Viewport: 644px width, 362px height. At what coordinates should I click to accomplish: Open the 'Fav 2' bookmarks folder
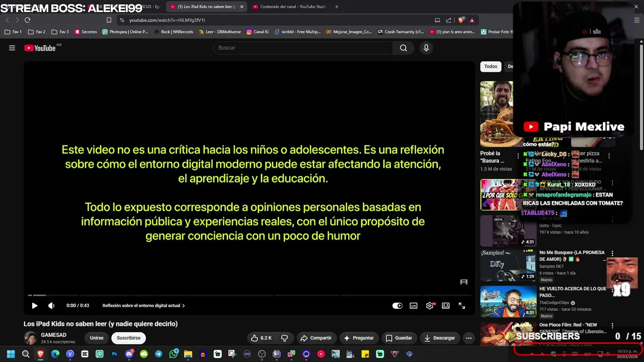click(x=37, y=32)
